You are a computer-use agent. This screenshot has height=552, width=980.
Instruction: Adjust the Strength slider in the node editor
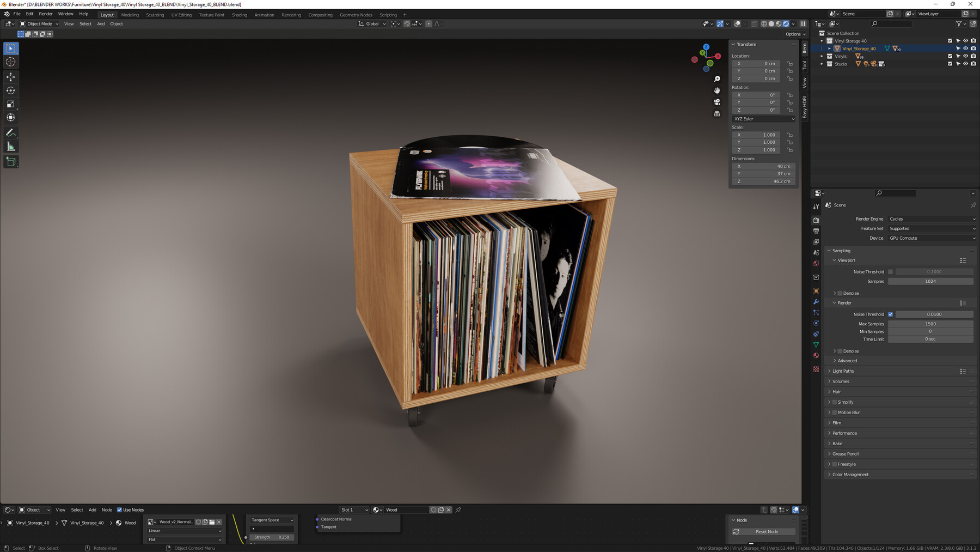point(271,537)
